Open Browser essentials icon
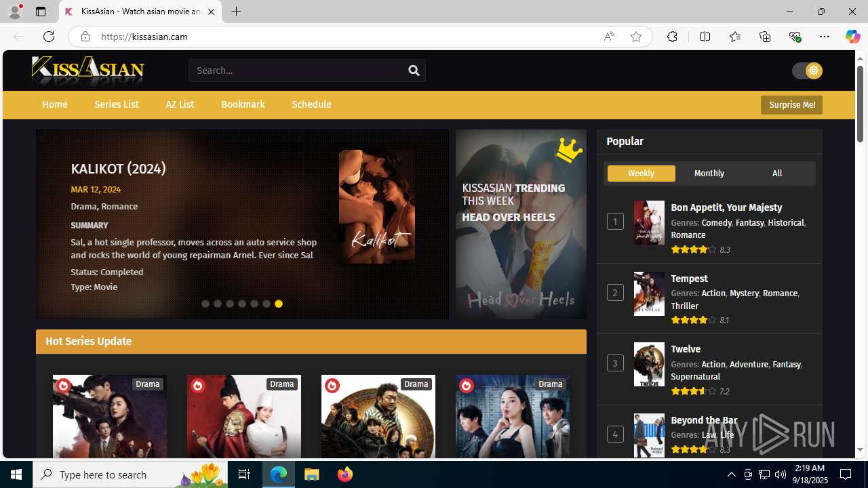 (x=795, y=37)
